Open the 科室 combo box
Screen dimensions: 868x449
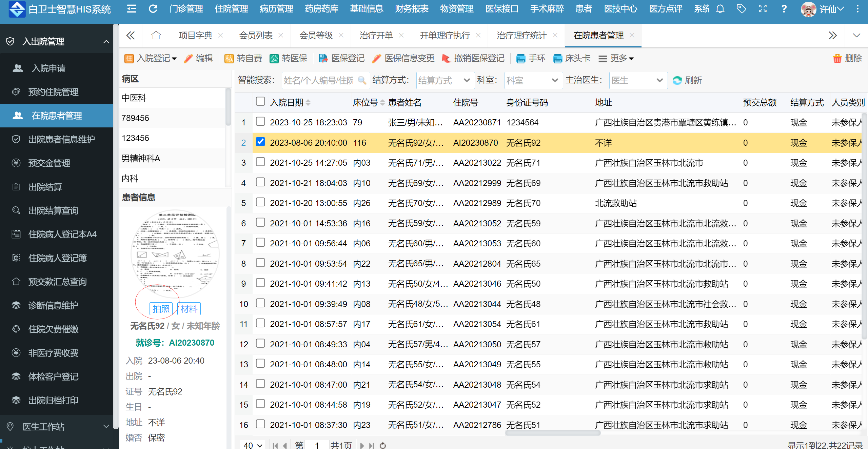tap(533, 80)
